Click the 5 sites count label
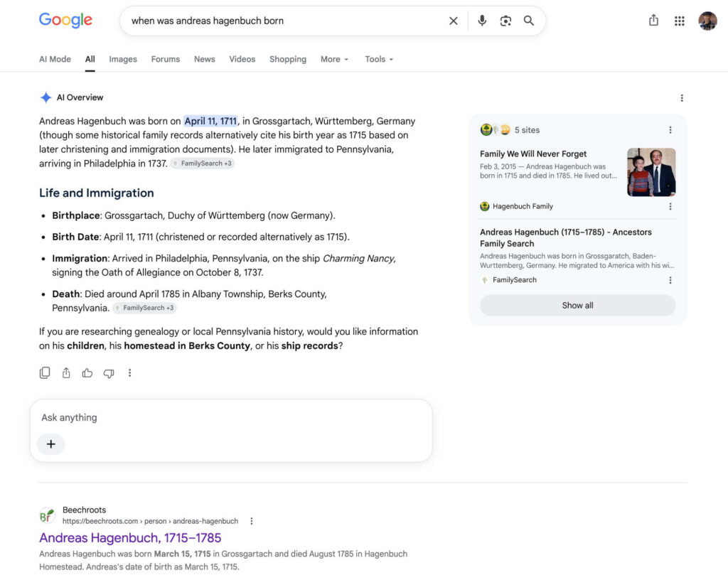Screen dimensions: 728x580 [x=527, y=130]
